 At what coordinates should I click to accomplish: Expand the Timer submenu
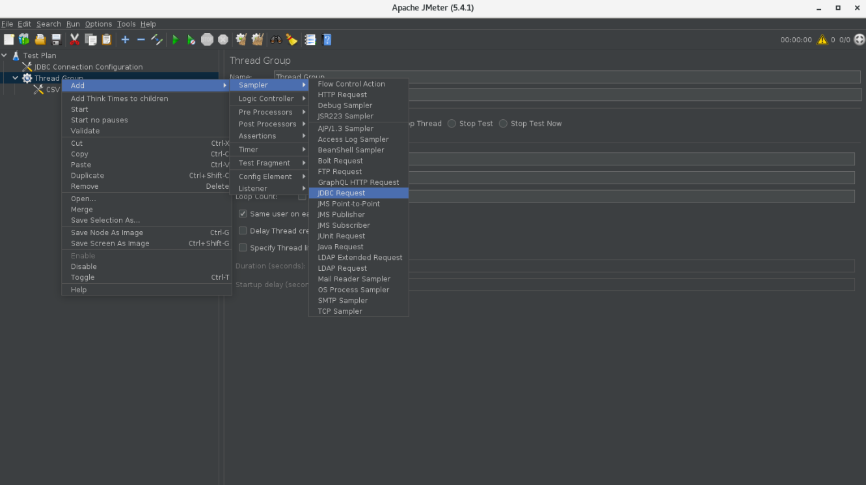[269, 149]
